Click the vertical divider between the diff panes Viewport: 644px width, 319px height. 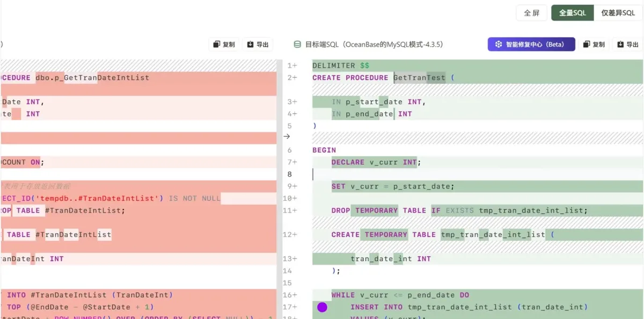[279, 188]
